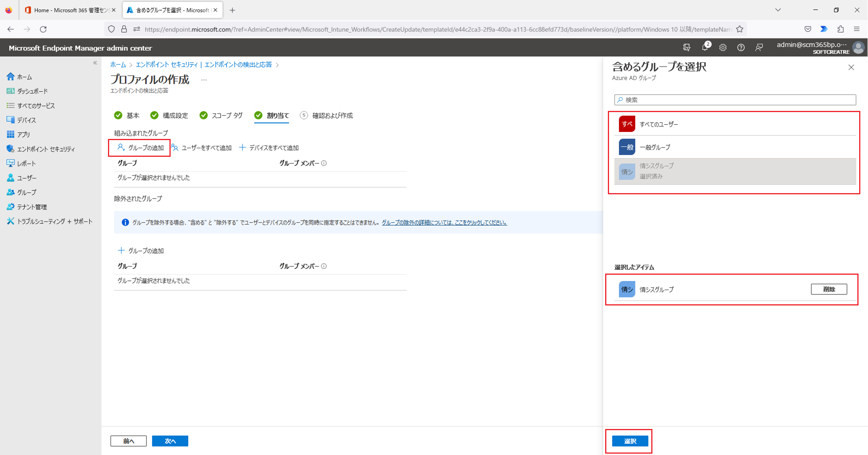Open the notifications bell icon
The width and height of the screenshot is (868, 455).
[705, 47]
